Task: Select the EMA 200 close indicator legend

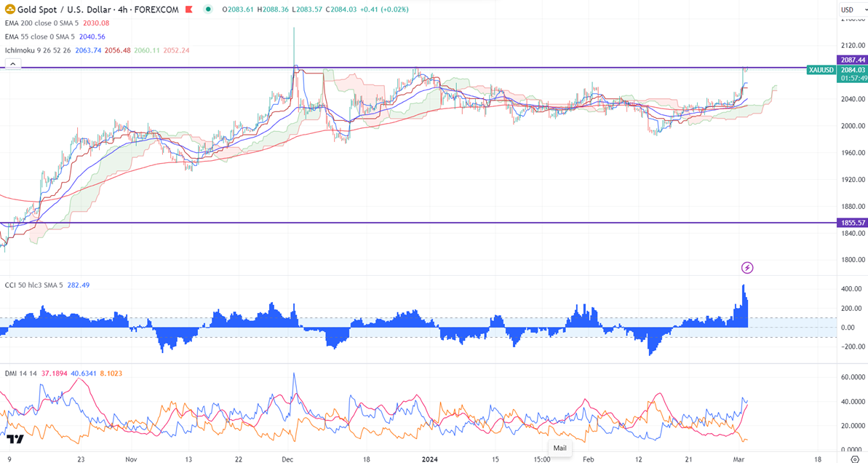Action: [x=41, y=23]
